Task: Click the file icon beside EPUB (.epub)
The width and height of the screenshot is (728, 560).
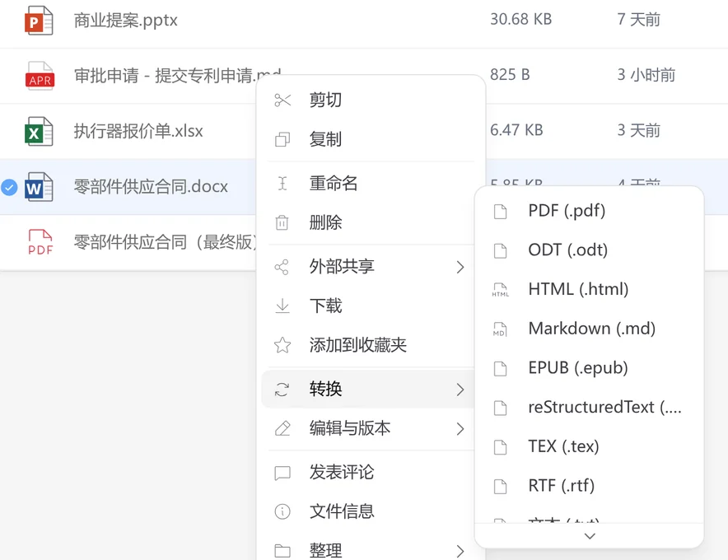Action: (x=500, y=369)
